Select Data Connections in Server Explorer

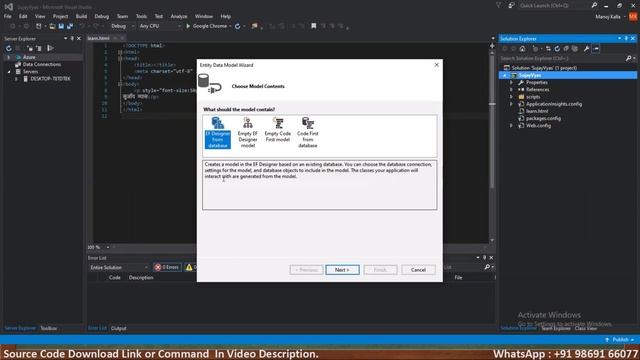tap(41, 64)
